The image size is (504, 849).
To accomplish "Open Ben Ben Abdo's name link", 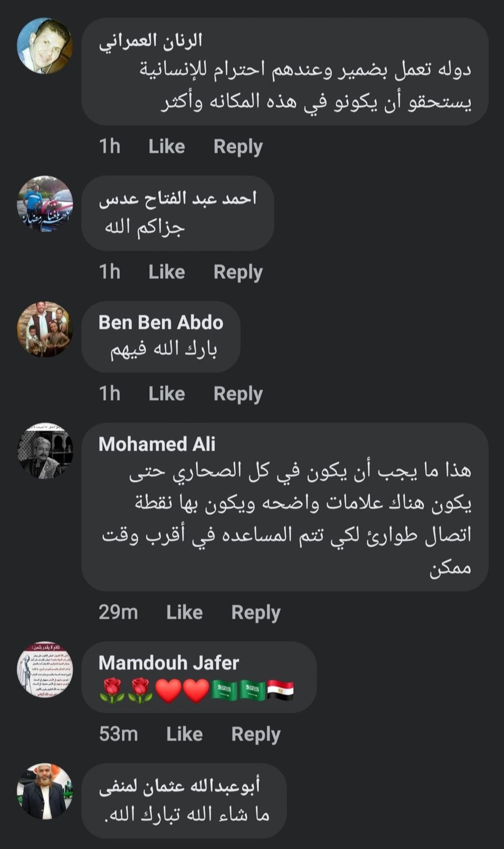I will tap(161, 323).
